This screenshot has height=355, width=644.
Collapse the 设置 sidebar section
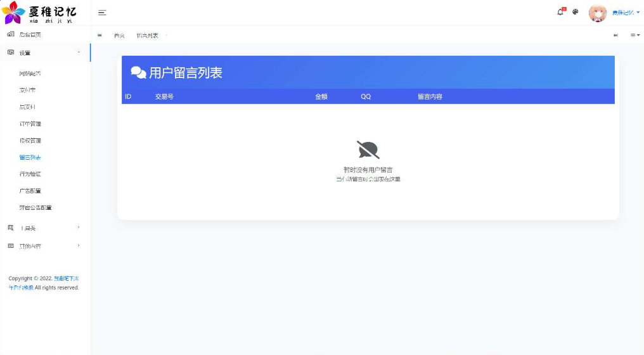pyautogui.click(x=44, y=53)
